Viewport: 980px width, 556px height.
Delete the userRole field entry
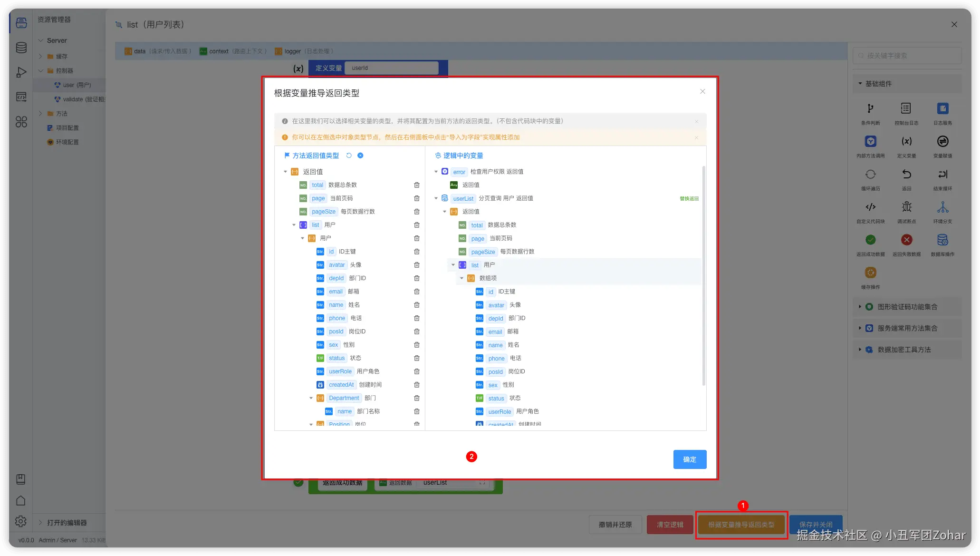[x=417, y=371]
